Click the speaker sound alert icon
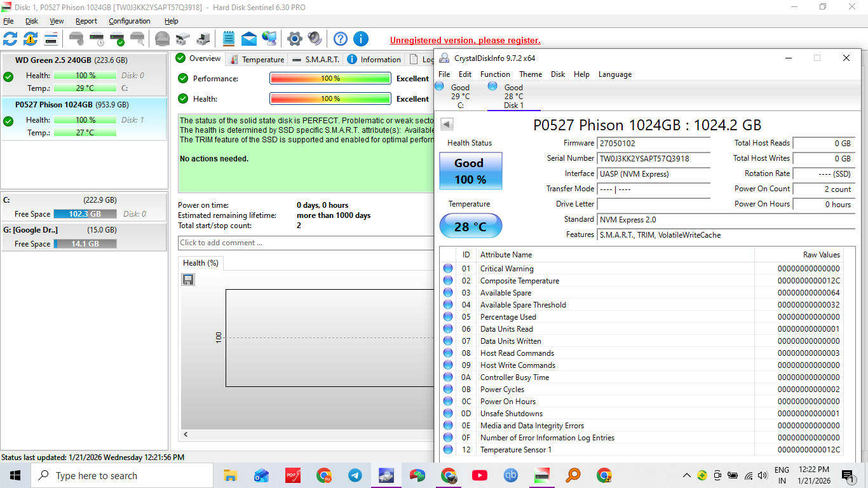The width and height of the screenshot is (868, 488). coord(315,39)
